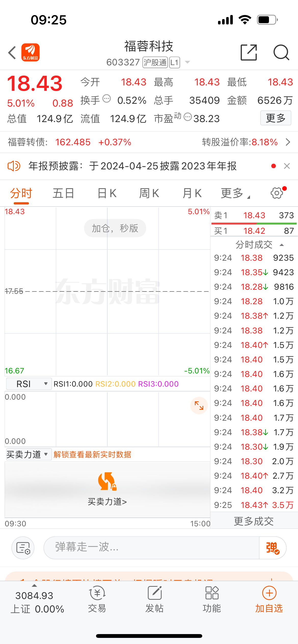Tap the 18.30 2.0万 trade row

tap(254, 461)
